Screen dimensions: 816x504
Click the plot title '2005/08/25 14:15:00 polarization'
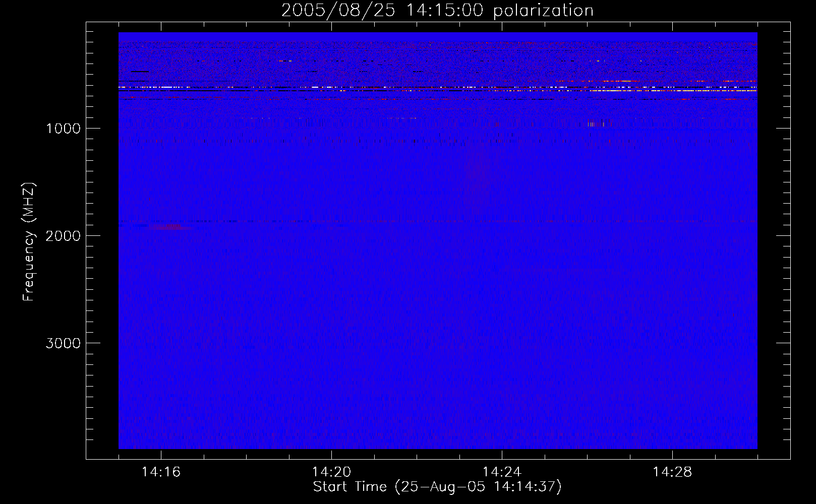[437, 11]
